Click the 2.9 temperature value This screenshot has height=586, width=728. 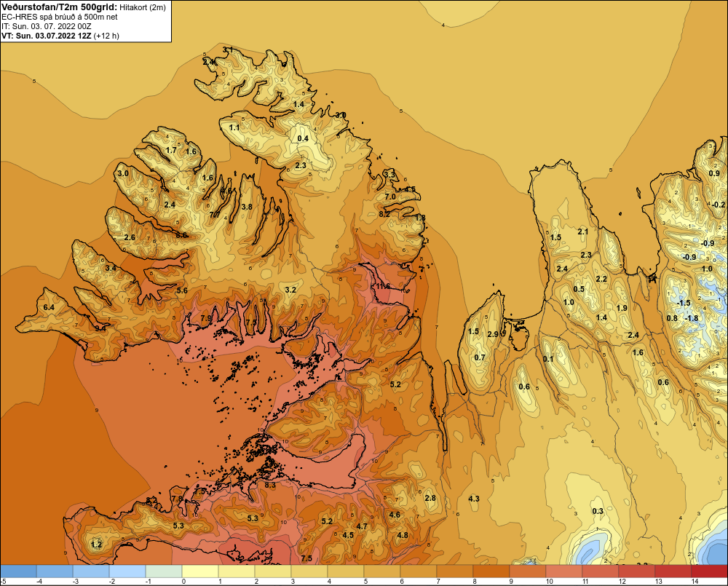click(493, 334)
